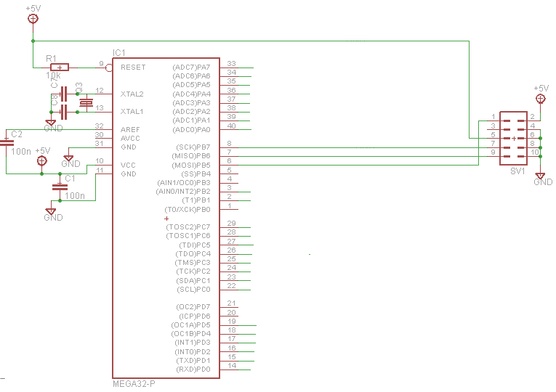Click the (TXD)PD1 pin label
Screen dimensions: 556x392
[193, 361]
